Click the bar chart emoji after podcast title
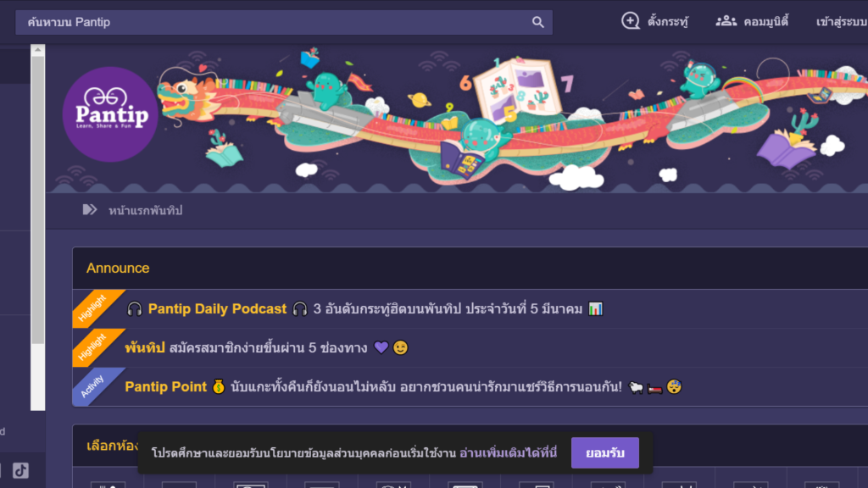 (x=596, y=308)
